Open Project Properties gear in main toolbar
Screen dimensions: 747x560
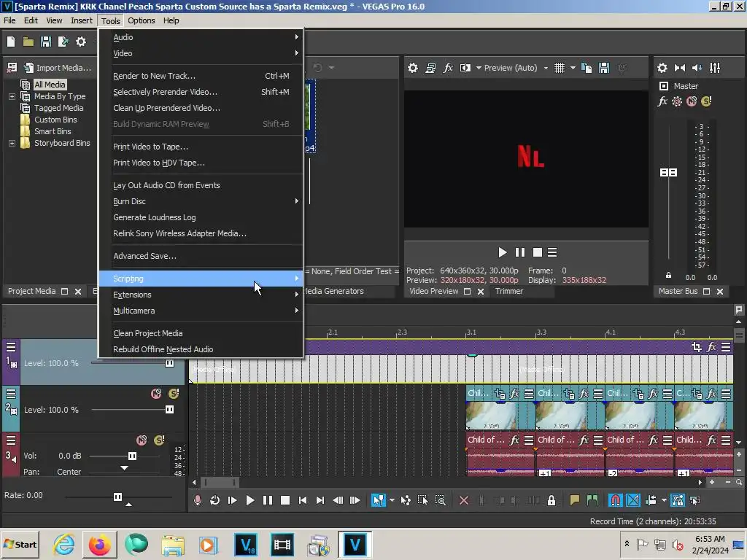[81, 42]
